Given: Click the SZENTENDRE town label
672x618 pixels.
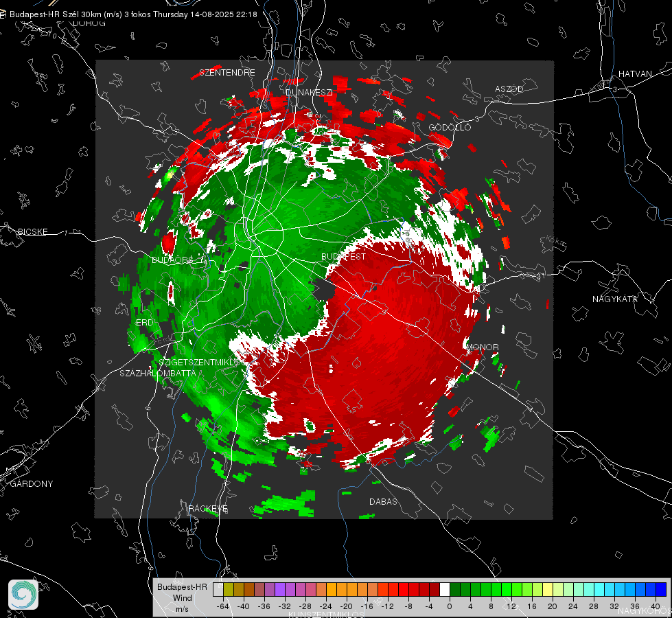Looking at the screenshot, I should 227,73.
